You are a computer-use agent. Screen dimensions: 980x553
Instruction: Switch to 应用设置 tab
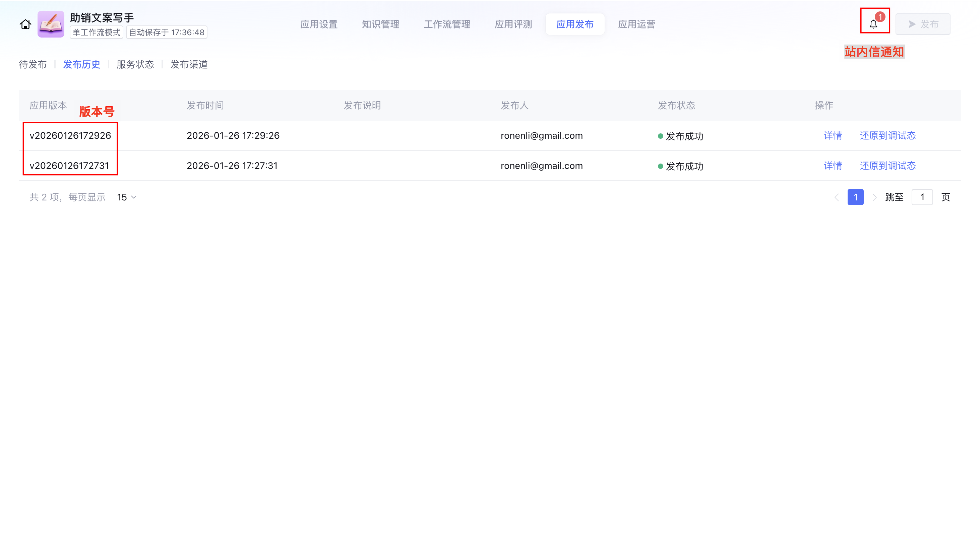pyautogui.click(x=319, y=24)
